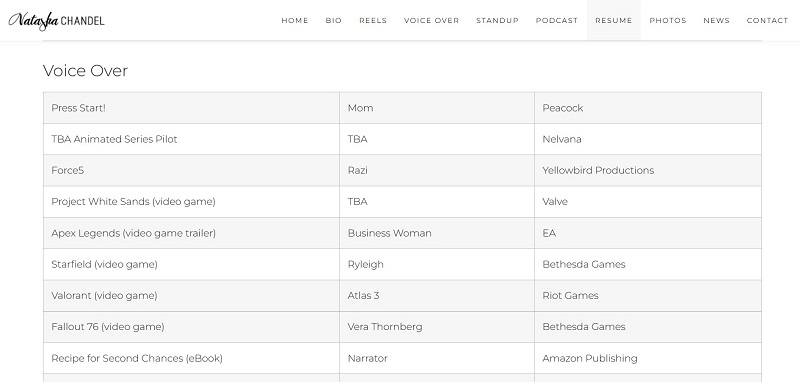Viewport: 800px width, 382px height.
Task: Go to the Podcast page
Action: point(557,20)
